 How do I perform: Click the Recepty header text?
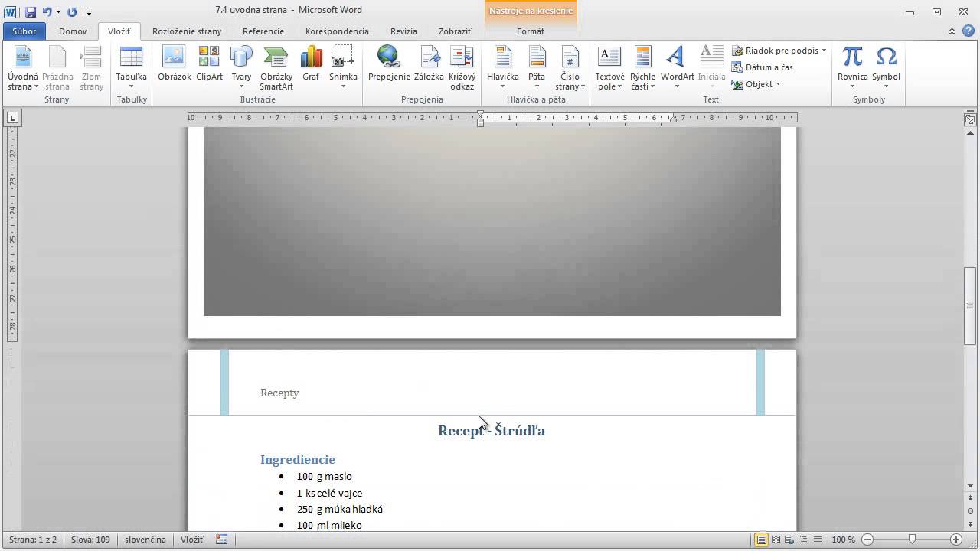279,393
